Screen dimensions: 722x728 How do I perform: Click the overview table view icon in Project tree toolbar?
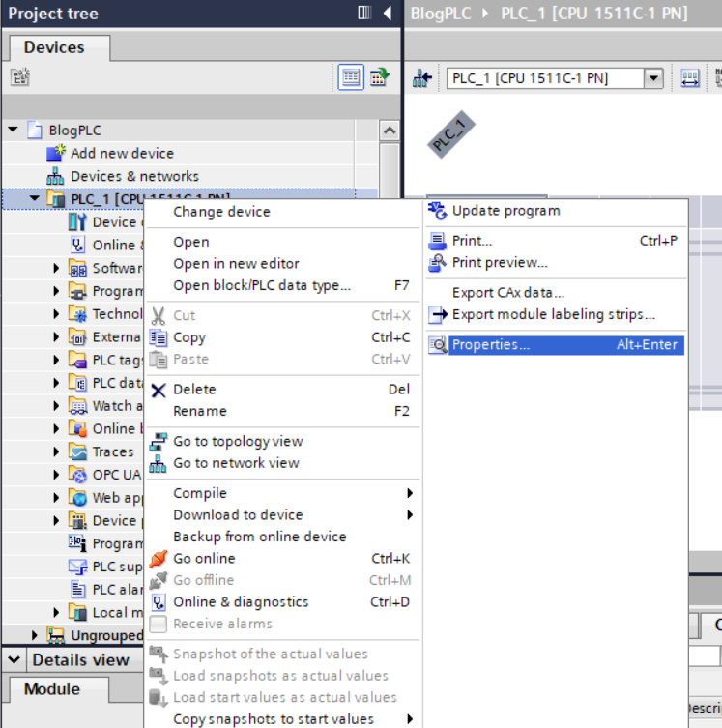tap(351, 77)
